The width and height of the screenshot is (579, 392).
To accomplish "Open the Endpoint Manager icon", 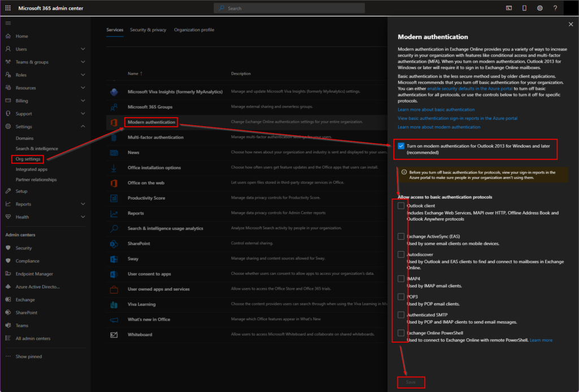I will [x=8, y=274].
